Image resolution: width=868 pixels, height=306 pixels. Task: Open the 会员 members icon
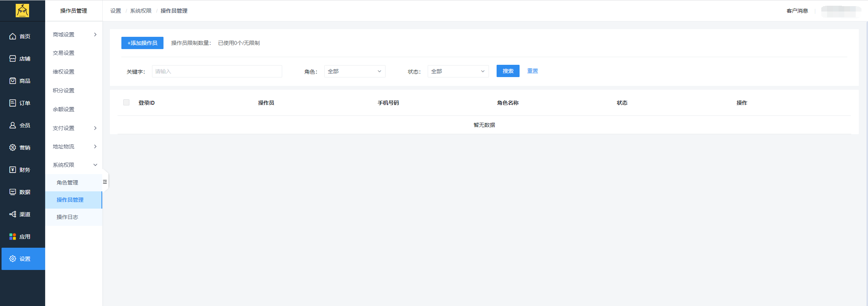click(x=13, y=125)
